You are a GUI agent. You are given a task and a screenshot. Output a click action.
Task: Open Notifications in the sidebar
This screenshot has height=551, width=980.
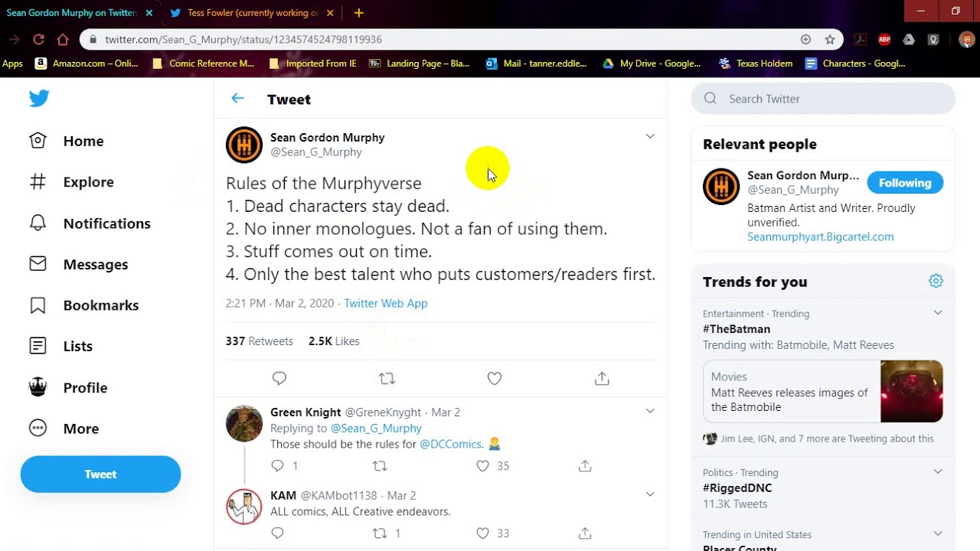pyautogui.click(x=106, y=223)
